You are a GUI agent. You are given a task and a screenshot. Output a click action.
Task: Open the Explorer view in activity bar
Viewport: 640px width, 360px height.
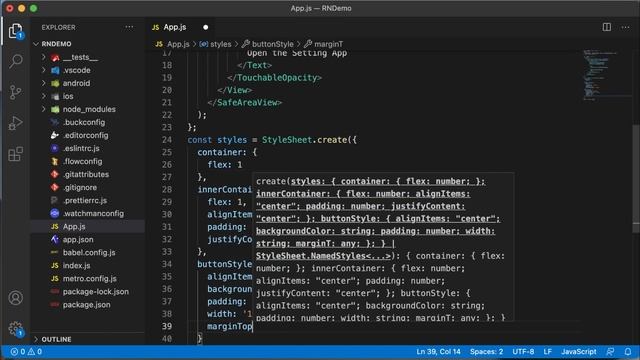coord(16,31)
